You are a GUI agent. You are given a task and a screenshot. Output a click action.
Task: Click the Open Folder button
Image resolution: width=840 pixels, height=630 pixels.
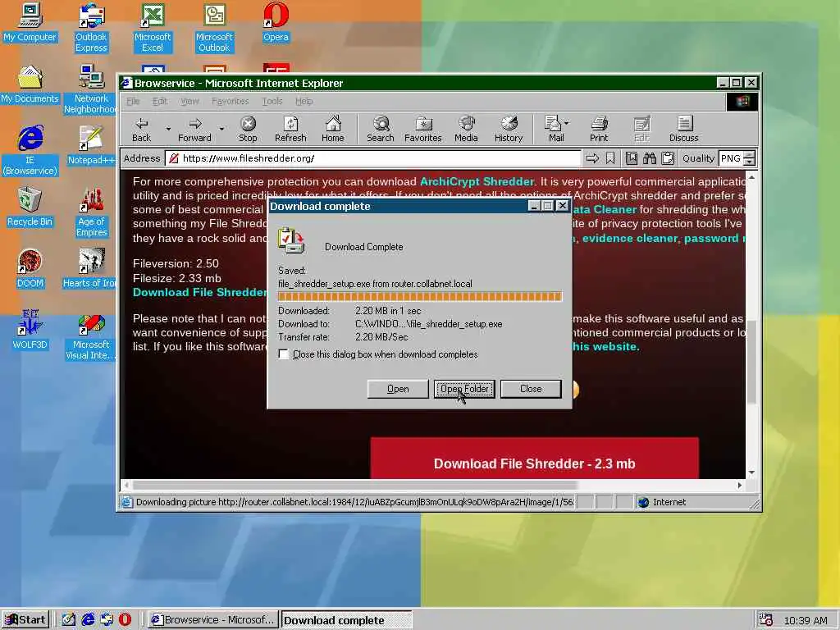point(464,389)
